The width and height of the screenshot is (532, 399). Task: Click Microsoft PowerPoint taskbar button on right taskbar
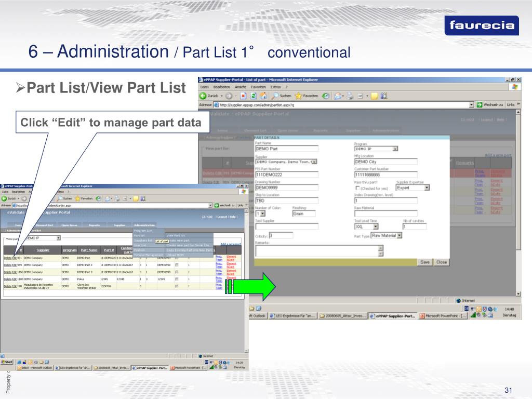point(443,316)
